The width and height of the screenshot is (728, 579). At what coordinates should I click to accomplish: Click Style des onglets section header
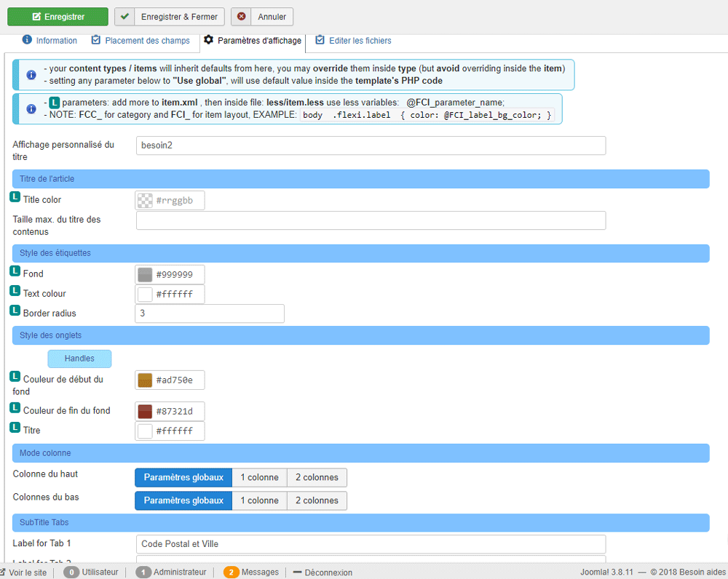click(361, 335)
